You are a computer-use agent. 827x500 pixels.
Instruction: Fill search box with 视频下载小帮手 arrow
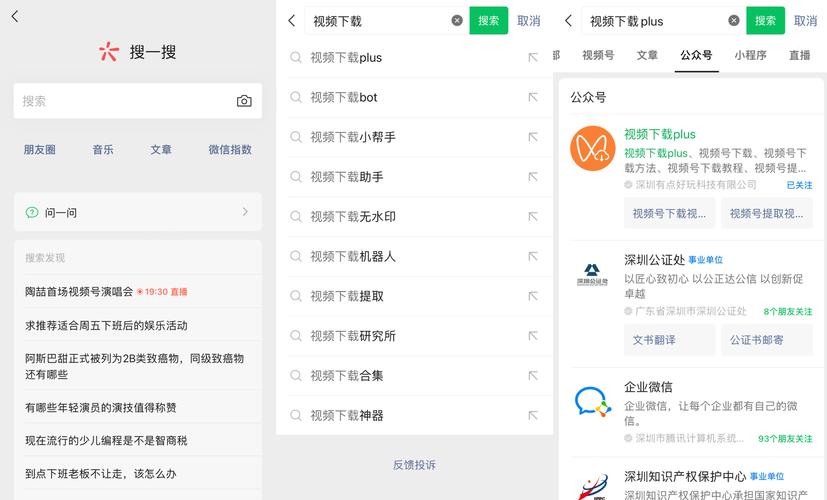pyautogui.click(x=533, y=137)
